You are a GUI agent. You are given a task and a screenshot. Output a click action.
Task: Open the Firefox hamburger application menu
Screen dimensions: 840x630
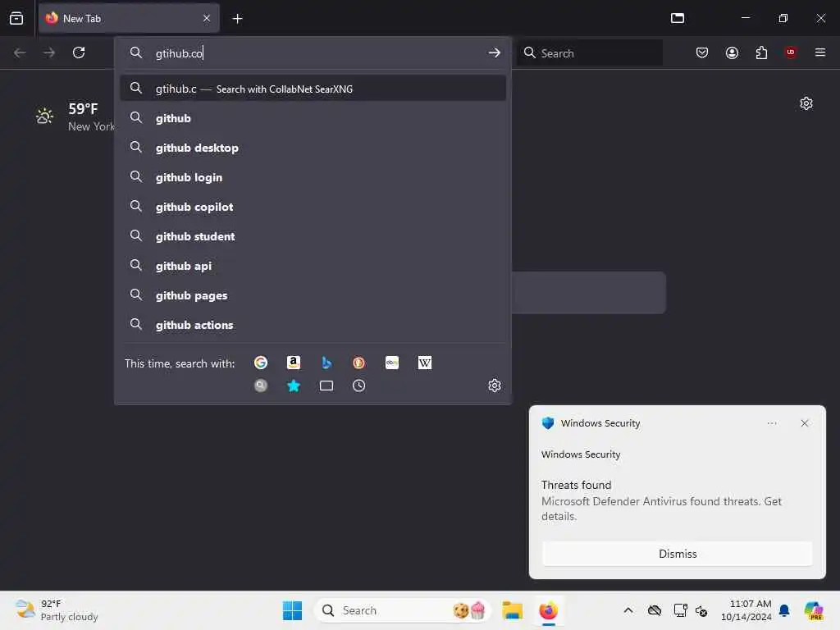pos(819,52)
